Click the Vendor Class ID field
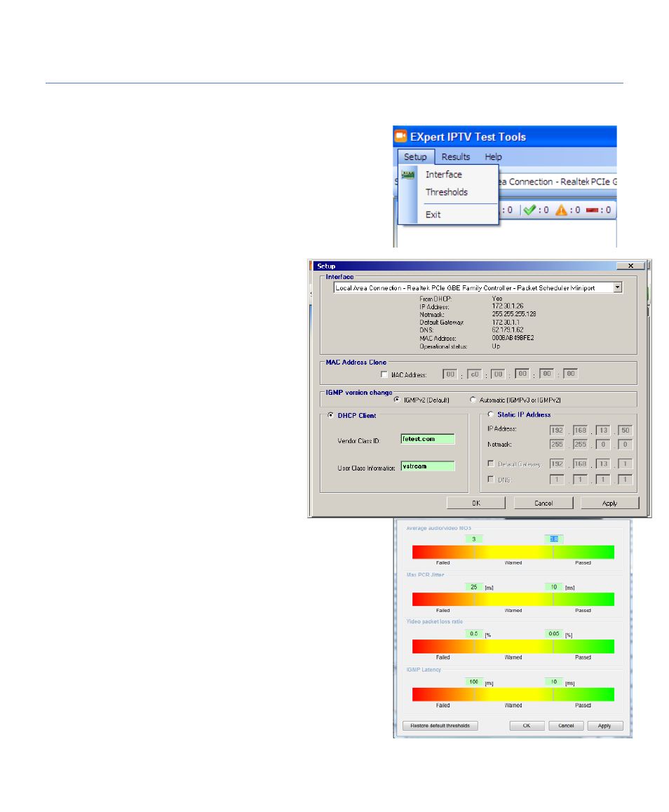The image size is (669, 812). point(428,439)
